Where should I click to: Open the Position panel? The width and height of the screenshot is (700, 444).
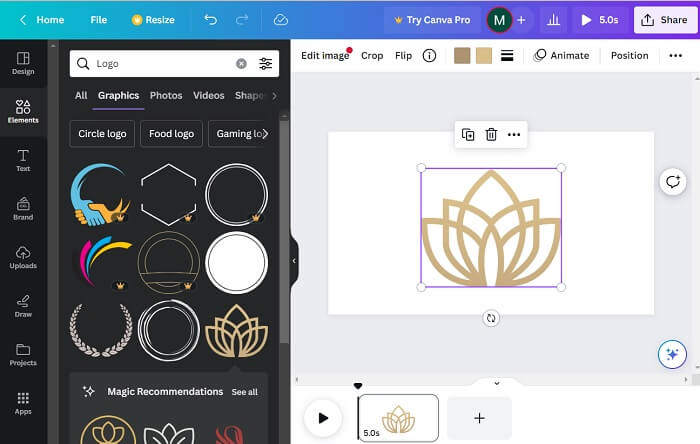pyautogui.click(x=629, y=55)
